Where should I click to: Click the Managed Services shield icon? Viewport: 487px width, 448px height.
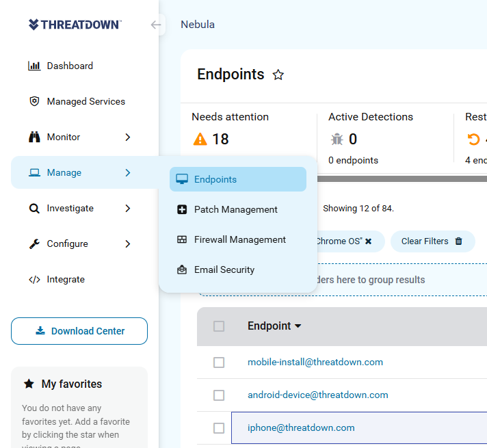34,101
